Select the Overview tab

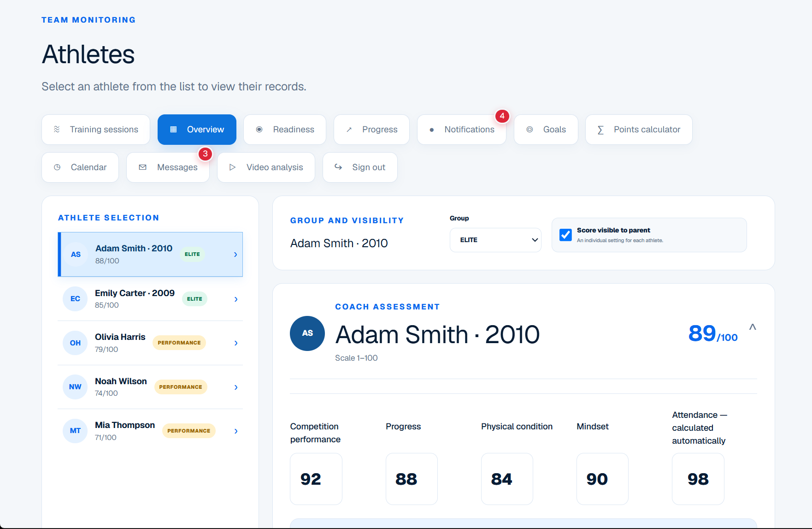coord(197,130)
